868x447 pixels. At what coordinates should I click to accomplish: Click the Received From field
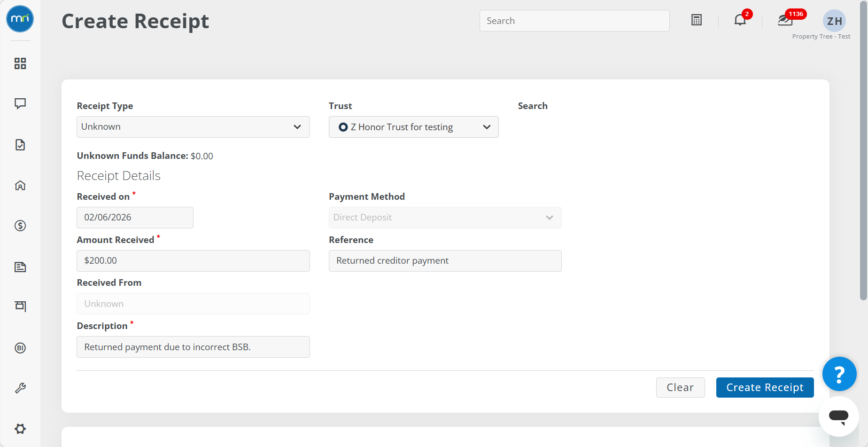193,304
